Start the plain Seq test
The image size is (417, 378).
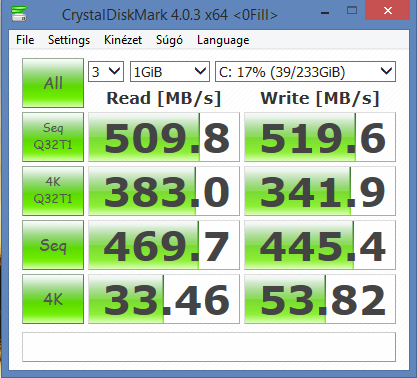coord(53,245)
